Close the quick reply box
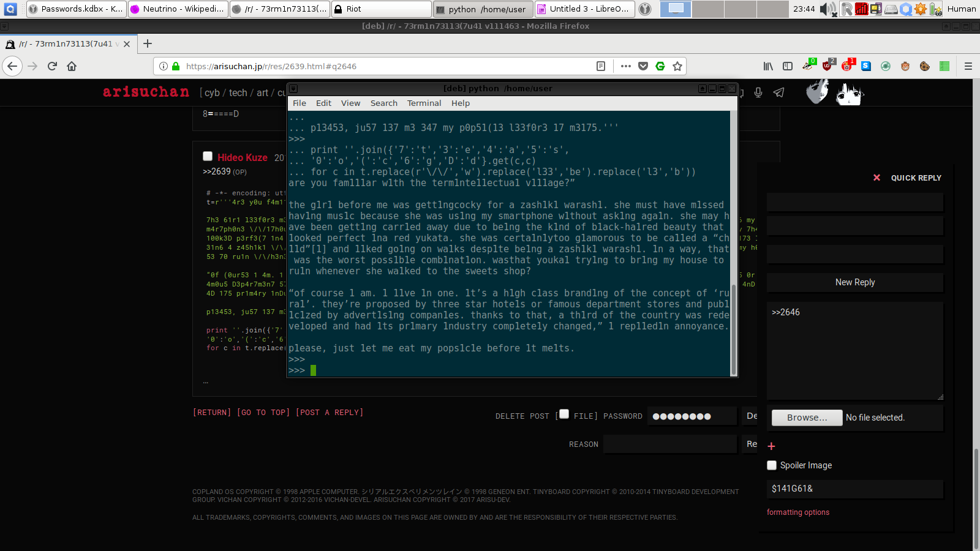Viewport: 980px width, 551px height. click(x=876, y=178)
